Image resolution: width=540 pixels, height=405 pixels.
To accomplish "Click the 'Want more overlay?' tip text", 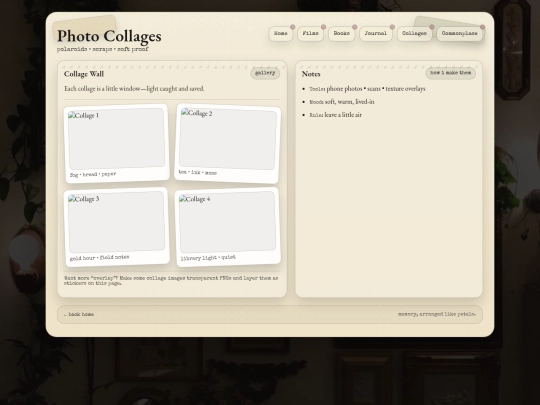I will (x=171, y=281).
